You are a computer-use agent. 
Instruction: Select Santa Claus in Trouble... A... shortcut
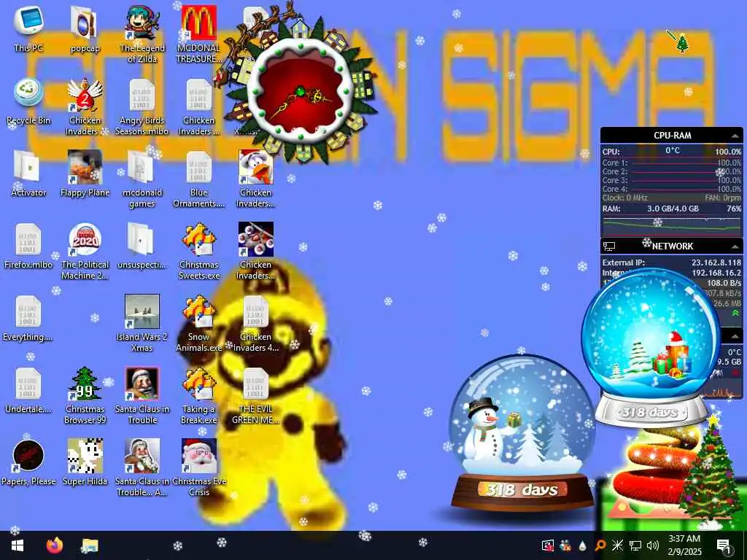click(142, 468)
